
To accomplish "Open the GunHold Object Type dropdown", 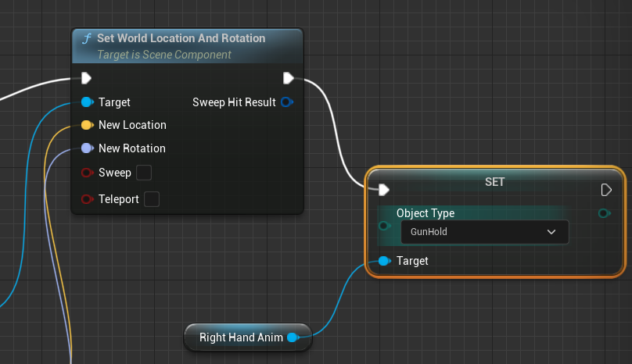I will (483, 232).
